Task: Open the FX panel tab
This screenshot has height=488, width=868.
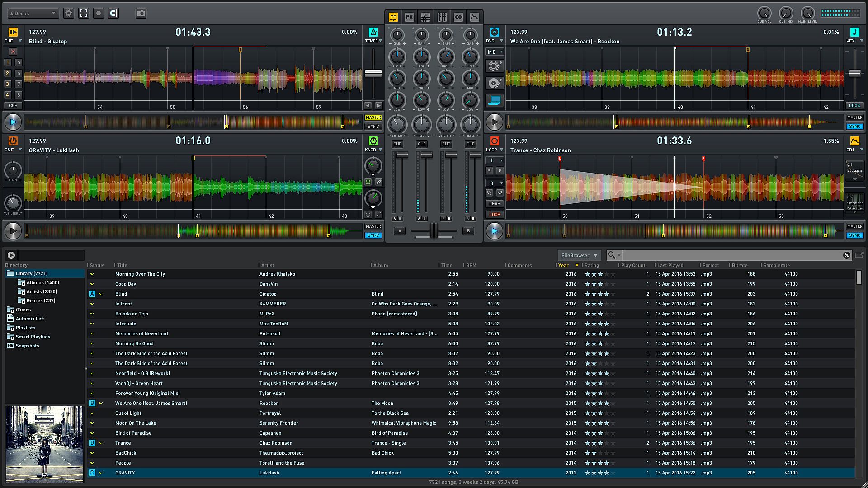Action: pos(409,17)
